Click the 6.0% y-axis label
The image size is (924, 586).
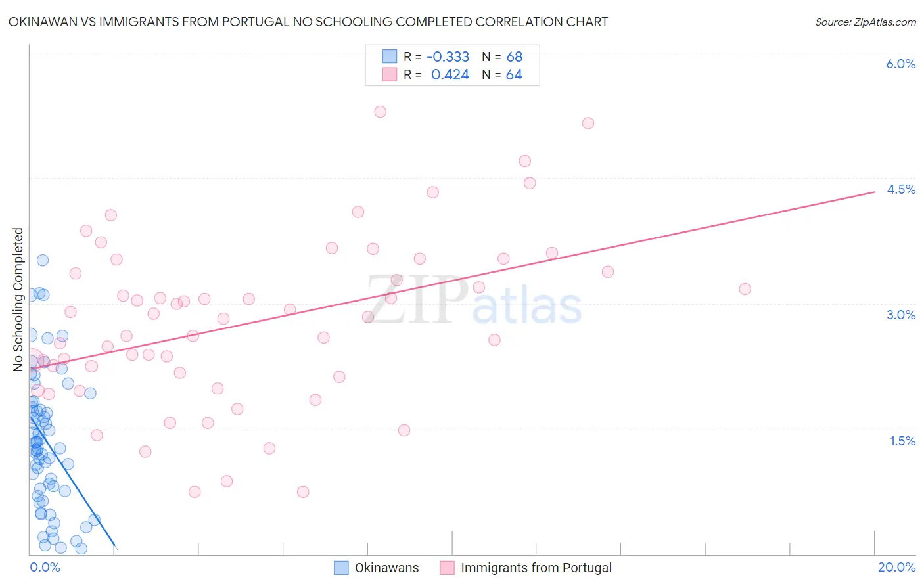900,64
